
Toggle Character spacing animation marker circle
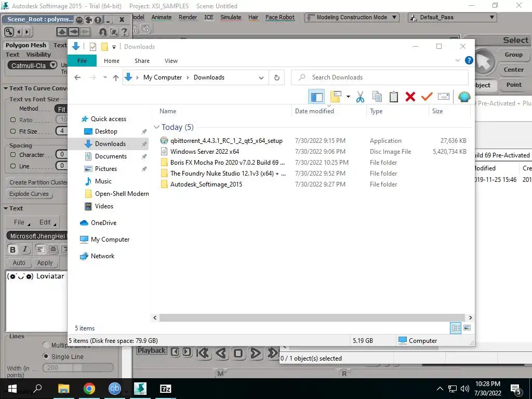(13, 155)
